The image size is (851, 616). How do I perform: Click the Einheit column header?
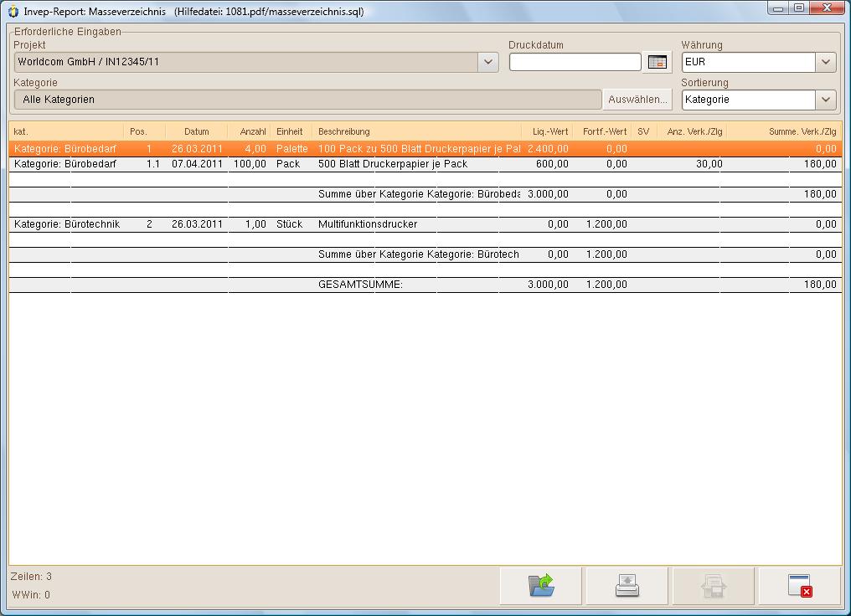(x=291, y=131)
